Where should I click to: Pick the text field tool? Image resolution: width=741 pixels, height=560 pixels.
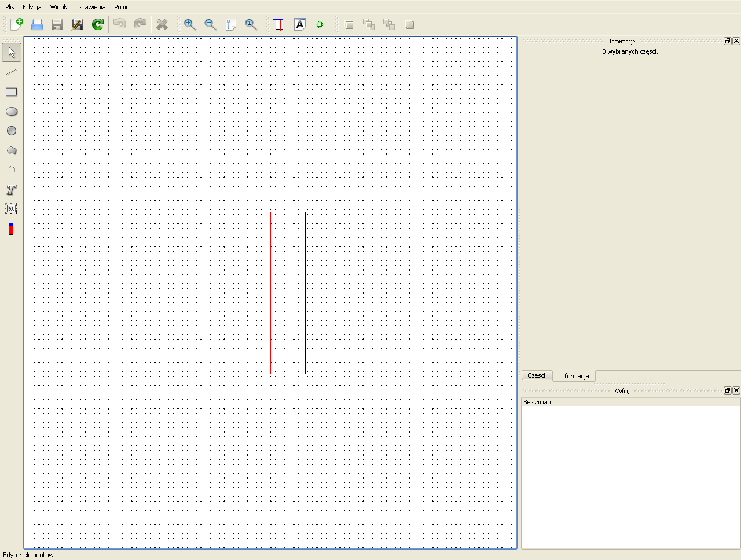click(x=12, y=209)
